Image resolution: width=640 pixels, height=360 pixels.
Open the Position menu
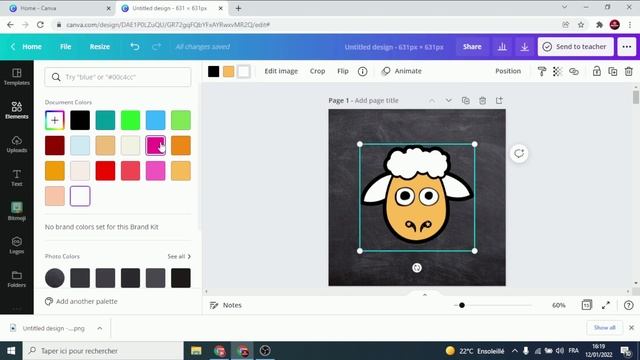pos(508,71)
